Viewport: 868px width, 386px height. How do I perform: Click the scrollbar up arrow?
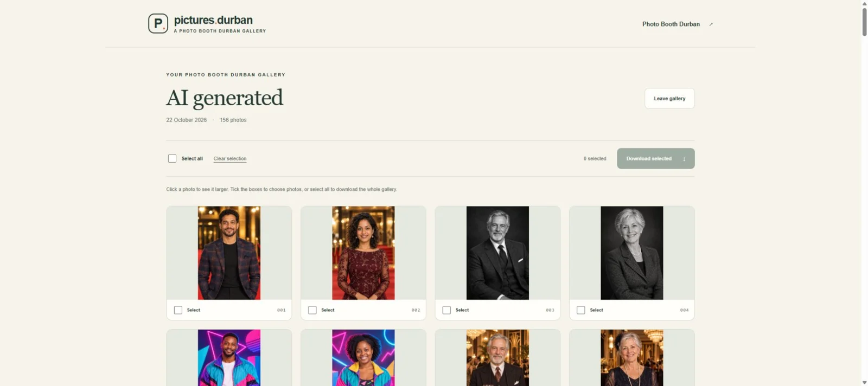coord(864,3)
